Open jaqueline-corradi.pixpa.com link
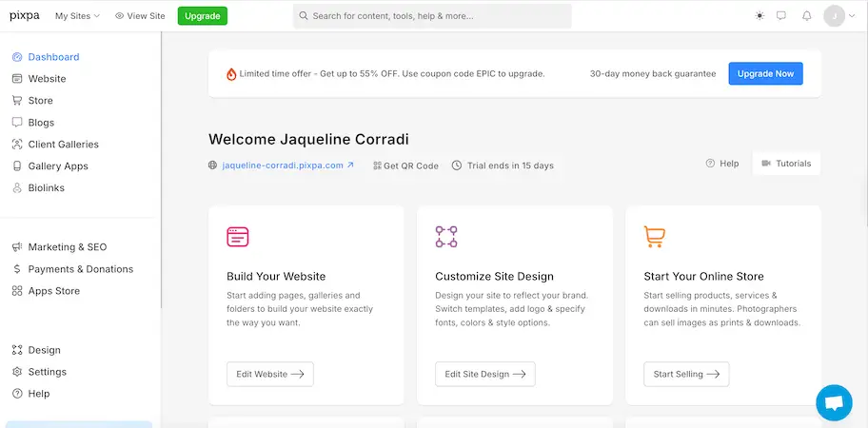Image resolution: width=868 pixels, height=428 pixels. point(287,165)
